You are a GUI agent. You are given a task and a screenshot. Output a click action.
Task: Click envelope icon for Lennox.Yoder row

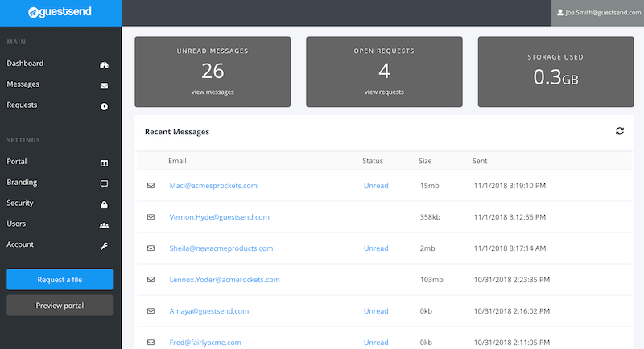[151, 279]
